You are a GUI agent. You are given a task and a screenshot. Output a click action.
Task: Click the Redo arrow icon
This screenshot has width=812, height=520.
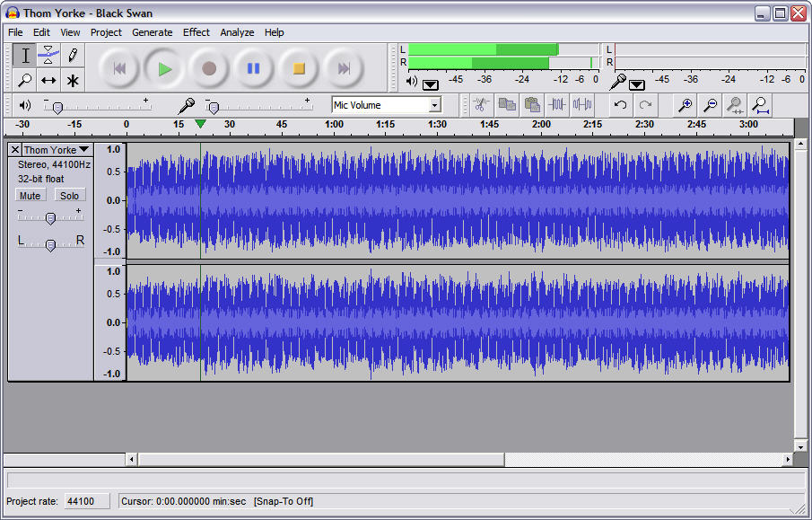pos(645,105)
